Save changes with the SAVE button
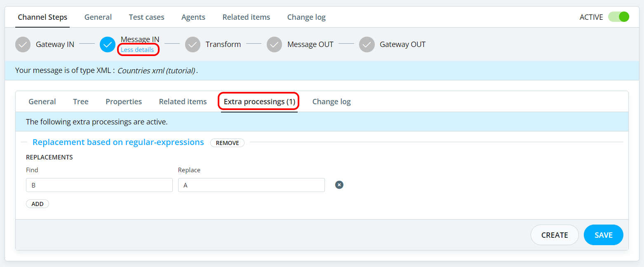 click(x=604, y=235)
